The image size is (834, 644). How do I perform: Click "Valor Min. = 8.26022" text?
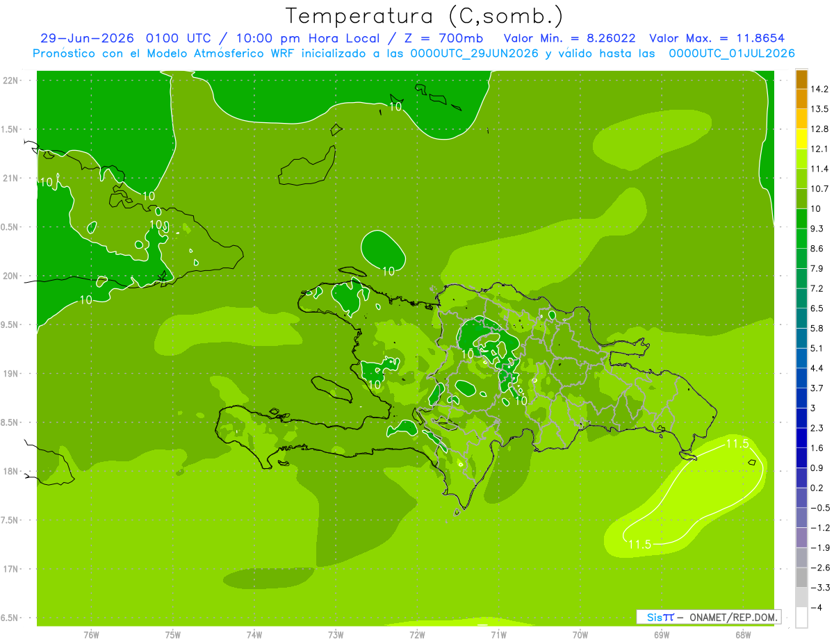click(x=569, y=38)
